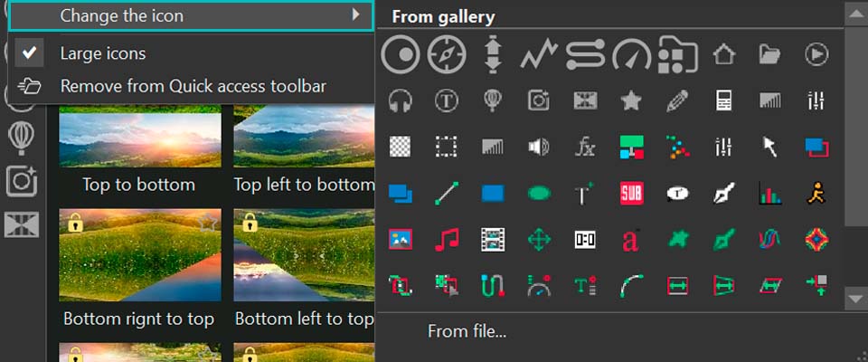The image size is (868, 362).
Task: Click hot air balloon icon in left toolbar
Action: coord(21,138)
